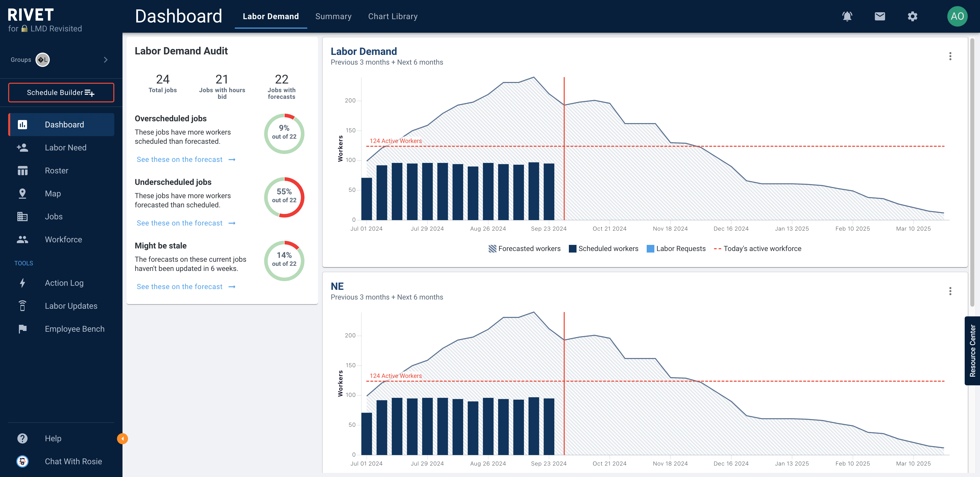This screenshot has height=477, width=980.
Task: Open Workforce in the sidebar
Action: (x=61, y=240)
